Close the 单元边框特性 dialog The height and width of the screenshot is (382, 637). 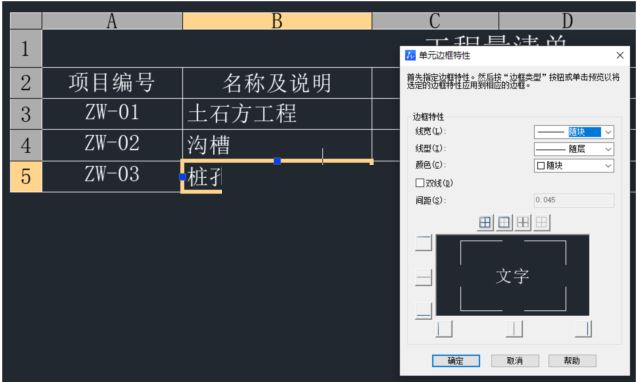point(620,55)
